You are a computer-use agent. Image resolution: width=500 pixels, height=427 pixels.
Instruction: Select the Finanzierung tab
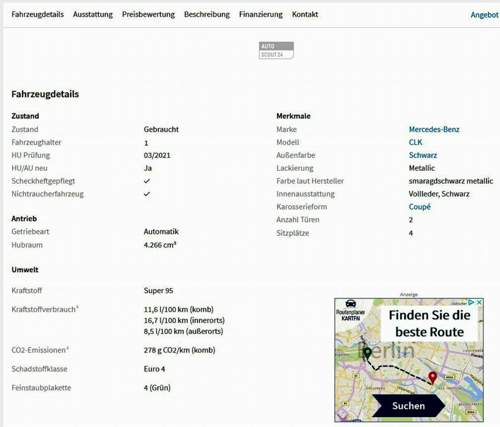pyautogui.click(x=261, y=14)
